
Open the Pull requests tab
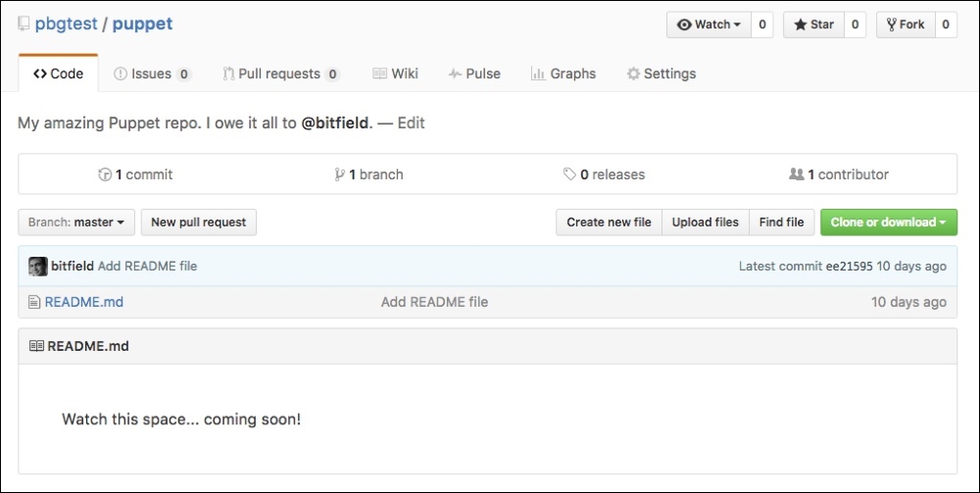tap(280, 74)
